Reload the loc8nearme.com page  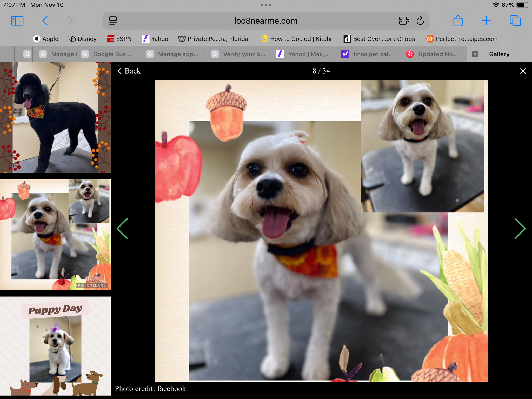point(421,21)
